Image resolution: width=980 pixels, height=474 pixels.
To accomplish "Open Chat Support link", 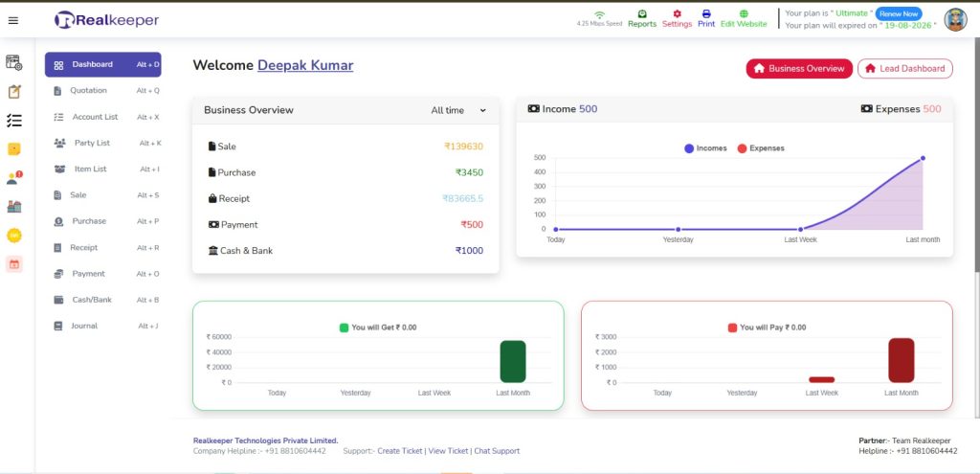I will (x=497, y=451).
